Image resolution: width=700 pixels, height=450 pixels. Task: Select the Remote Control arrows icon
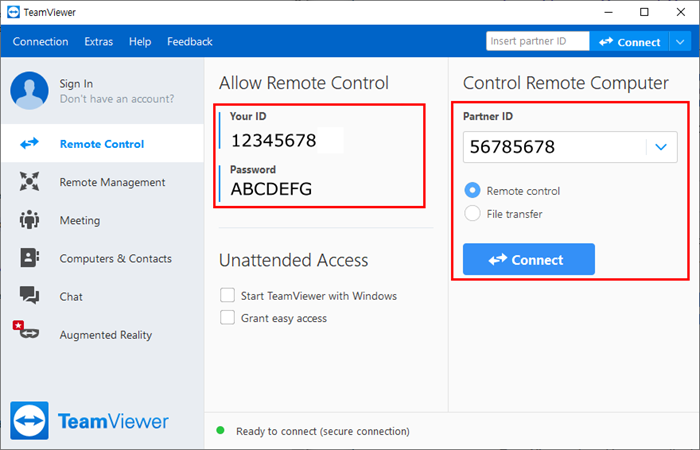pos(29,143)
